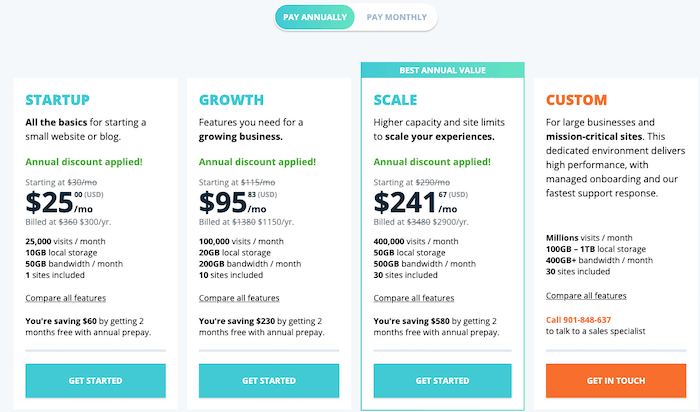Image resolution: width=700 pixels, height=412 pixels.
Task: Click the Best Annual Value banner
Action: [442, 70]
